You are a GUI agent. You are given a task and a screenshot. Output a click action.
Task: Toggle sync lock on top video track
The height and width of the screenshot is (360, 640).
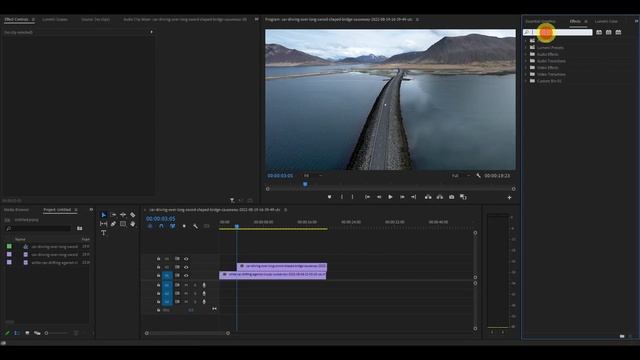(x=177, y=259)
